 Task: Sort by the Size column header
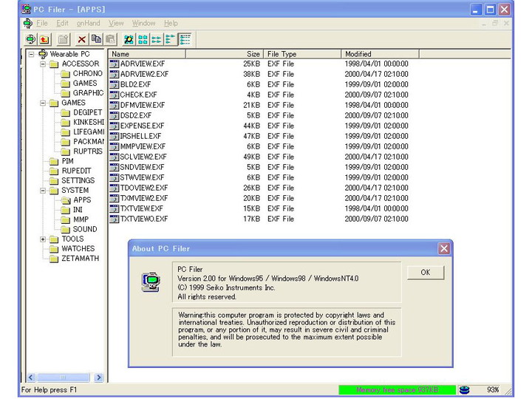[x=225, y=54]
